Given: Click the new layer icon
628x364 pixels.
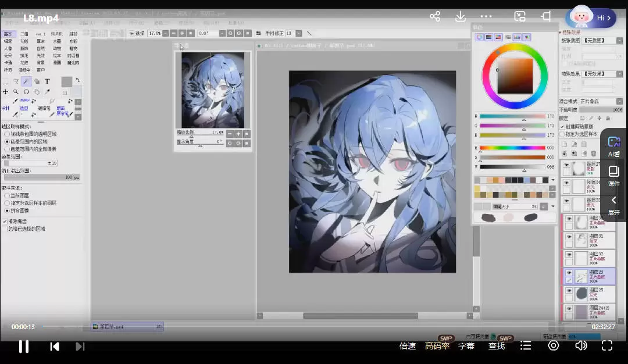Looking at the screenshot, I should 564,144.
